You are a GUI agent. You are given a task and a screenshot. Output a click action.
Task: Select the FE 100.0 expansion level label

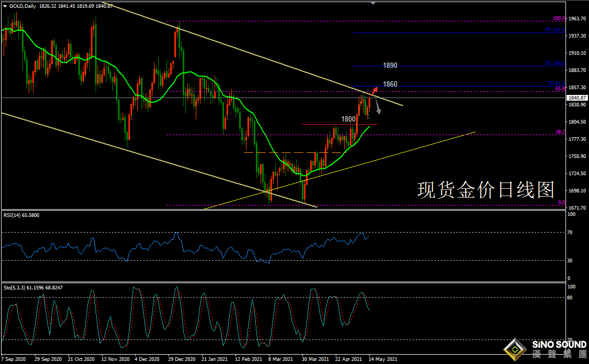(x=555, y=63)
